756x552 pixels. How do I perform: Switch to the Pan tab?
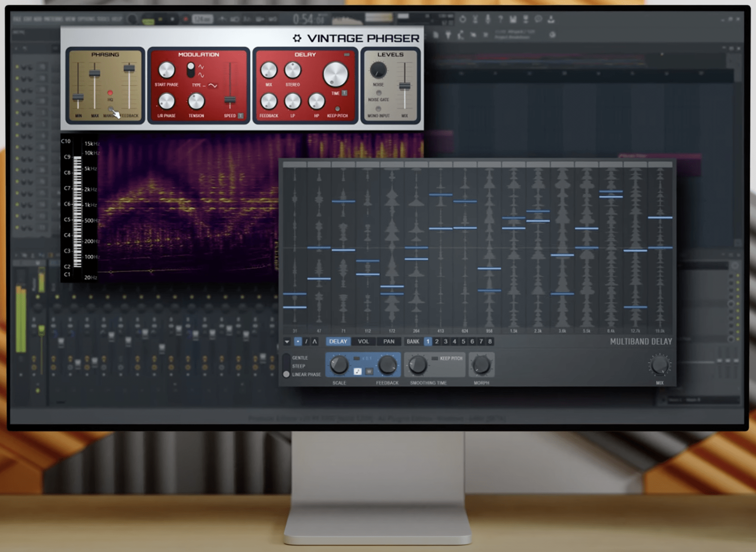(x=389, y=341)
